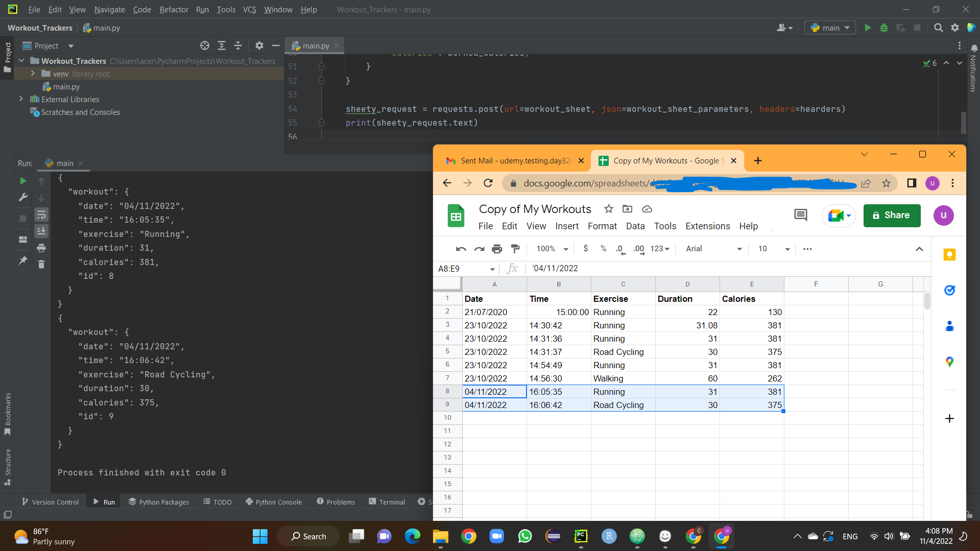Hide the Project panel with minus icon
The width and height of the screenshot is (980, 551).
point(276,45)
